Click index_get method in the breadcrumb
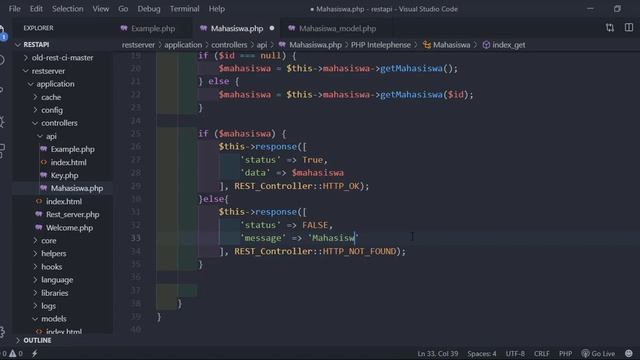 (509, 45)
